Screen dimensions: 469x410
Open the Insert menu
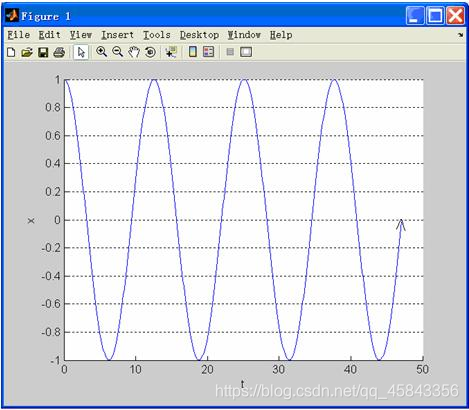pos(117,35)
